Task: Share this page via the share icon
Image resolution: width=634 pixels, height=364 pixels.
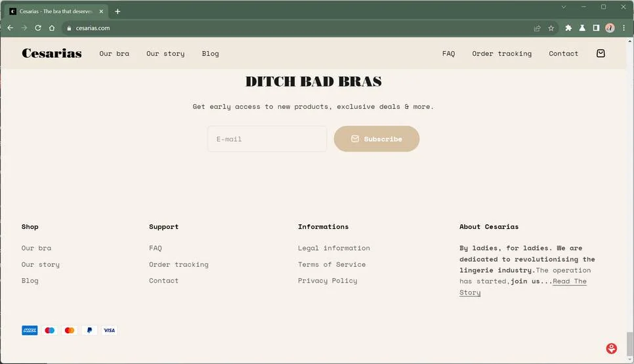Action: pyautogui.click(x=537, y=28)
